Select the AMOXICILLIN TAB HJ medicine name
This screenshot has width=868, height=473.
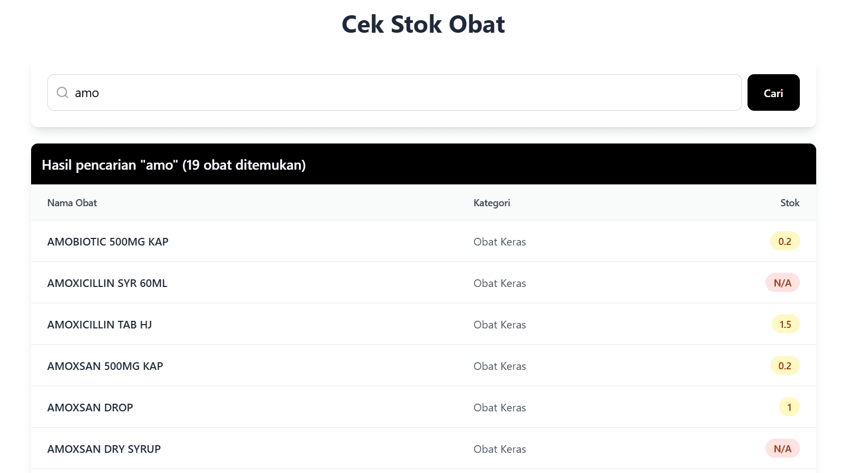click(x=100, y=324)
